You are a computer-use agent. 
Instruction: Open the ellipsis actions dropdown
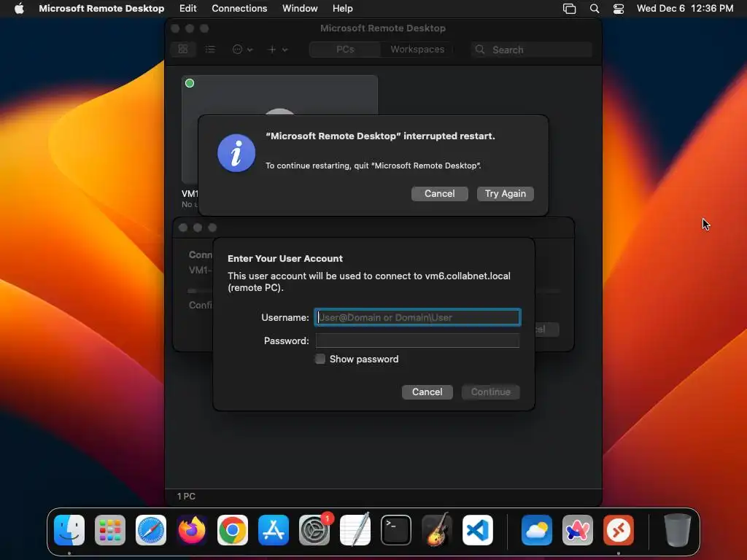(242, 49)
